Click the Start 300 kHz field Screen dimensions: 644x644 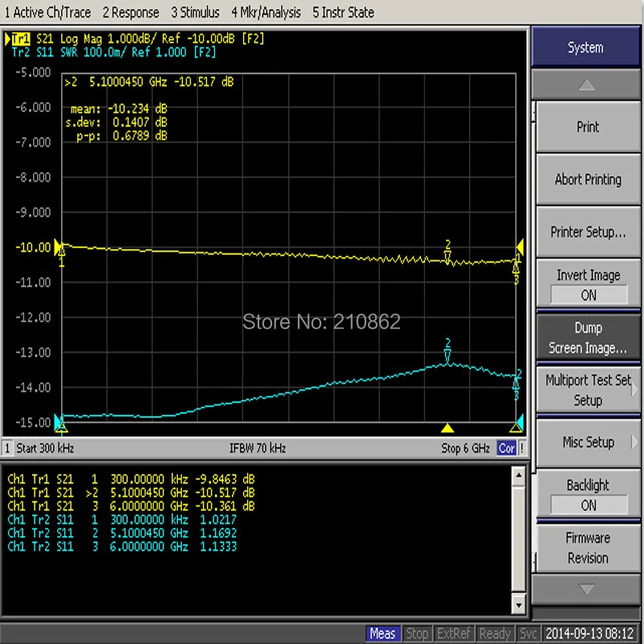coord(45,448)
